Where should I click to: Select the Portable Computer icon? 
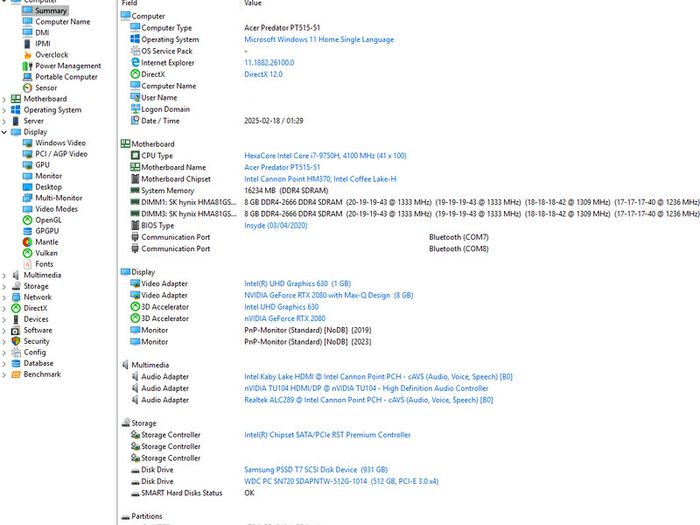pos(28,77)
